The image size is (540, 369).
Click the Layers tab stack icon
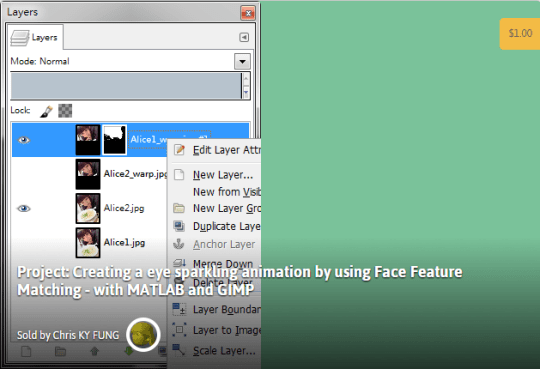point(20,38)
